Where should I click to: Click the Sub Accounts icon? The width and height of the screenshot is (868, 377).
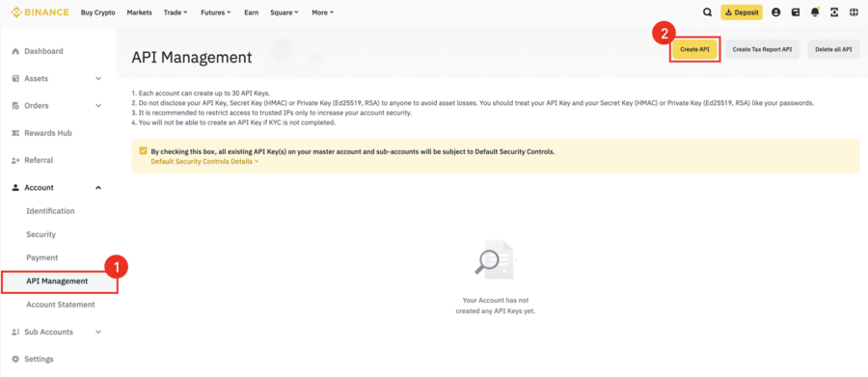click(x=15, y=332)
